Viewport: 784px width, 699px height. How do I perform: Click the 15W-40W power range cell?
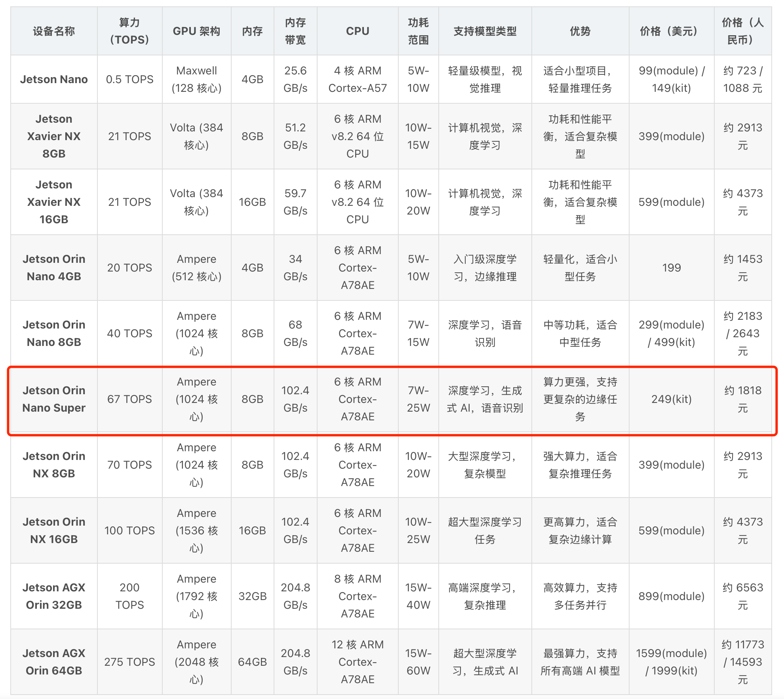[x=418, y=596]
